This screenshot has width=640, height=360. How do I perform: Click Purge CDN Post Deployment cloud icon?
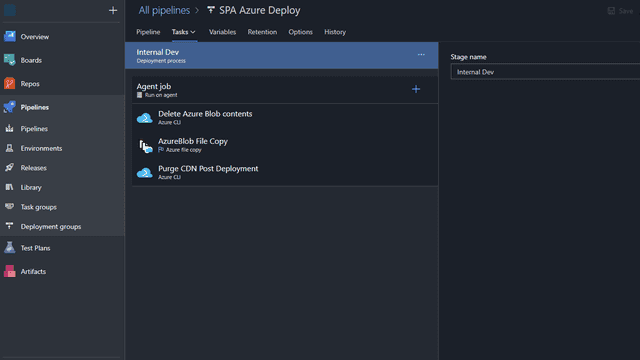click(144, 173)
